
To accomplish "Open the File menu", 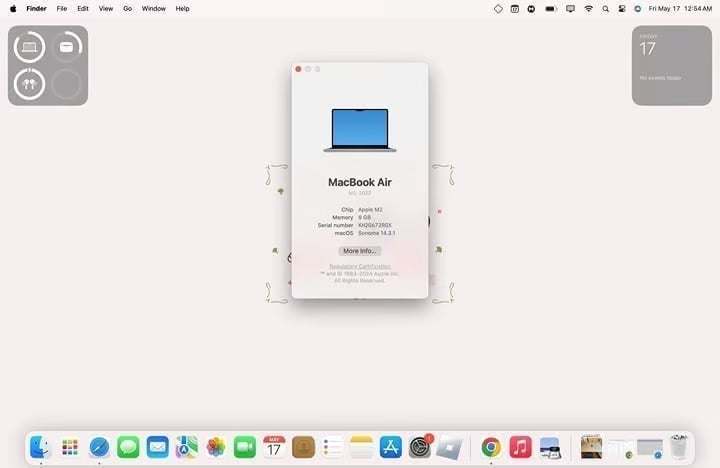I will 62,9.
